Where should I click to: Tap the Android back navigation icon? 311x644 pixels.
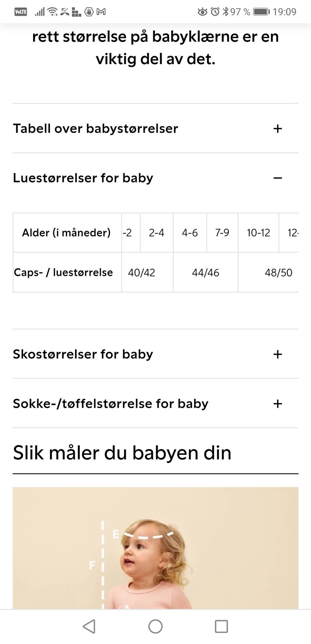point(89,626)
